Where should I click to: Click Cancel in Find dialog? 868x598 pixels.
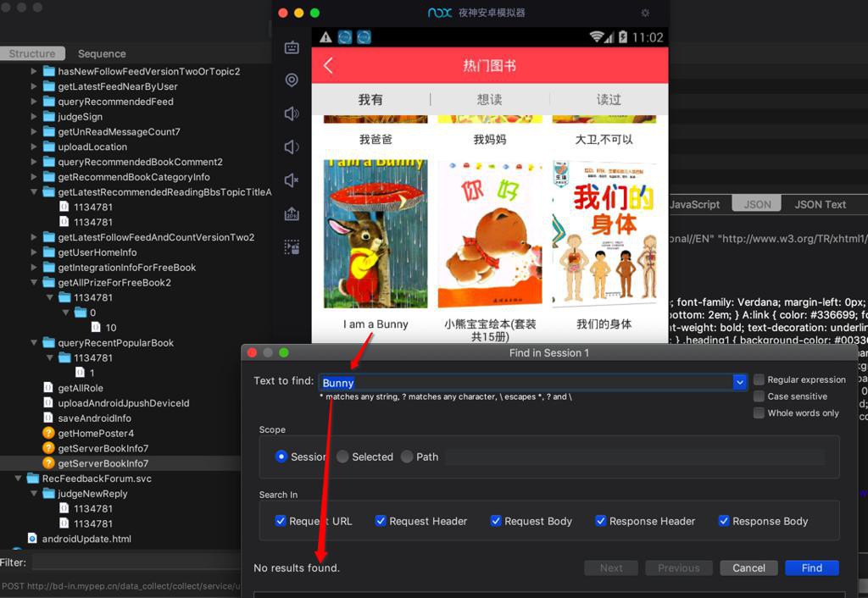tap(748, 568)
